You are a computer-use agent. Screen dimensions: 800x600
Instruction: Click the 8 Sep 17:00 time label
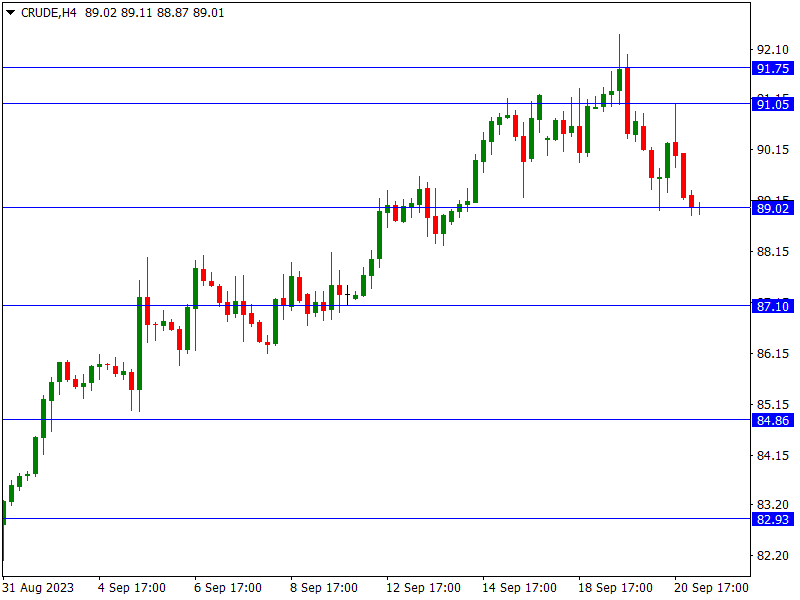coord(323,588)
